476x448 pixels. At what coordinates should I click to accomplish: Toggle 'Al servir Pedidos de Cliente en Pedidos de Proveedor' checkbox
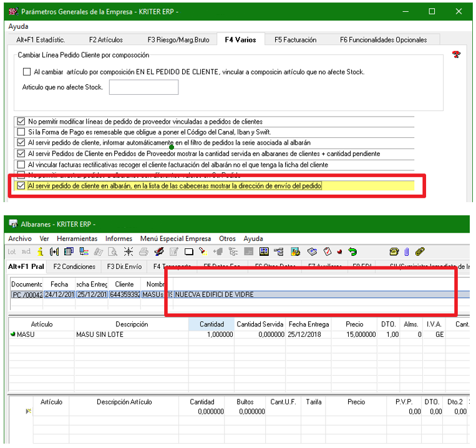(21, 153)
